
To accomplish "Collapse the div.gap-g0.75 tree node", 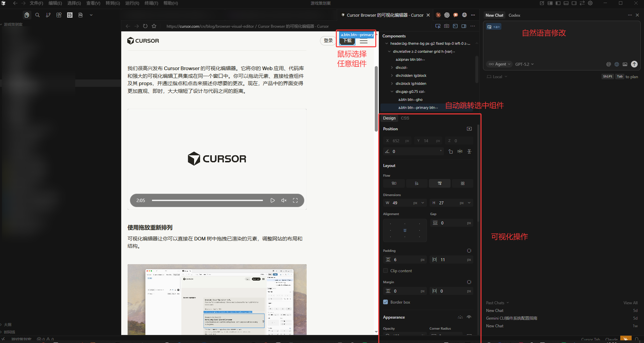I will point(392,92).
